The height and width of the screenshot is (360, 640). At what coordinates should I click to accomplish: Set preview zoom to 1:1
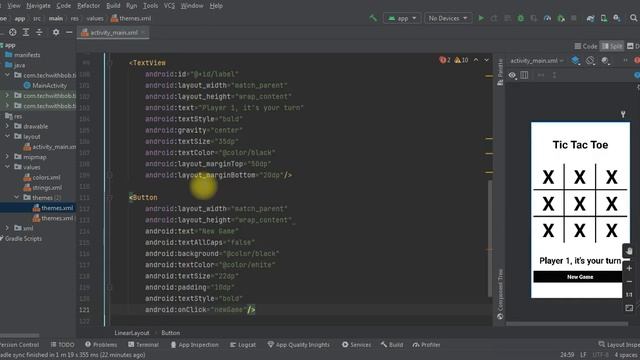coord(629,295)
